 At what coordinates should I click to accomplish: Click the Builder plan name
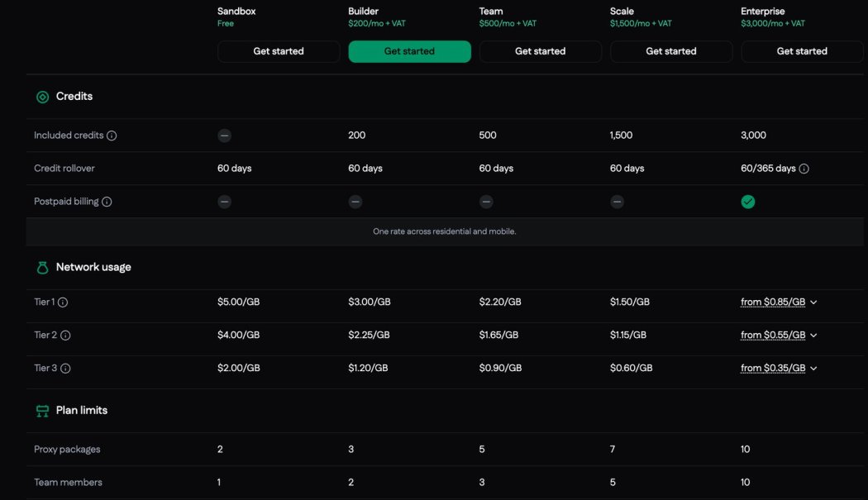363,11
